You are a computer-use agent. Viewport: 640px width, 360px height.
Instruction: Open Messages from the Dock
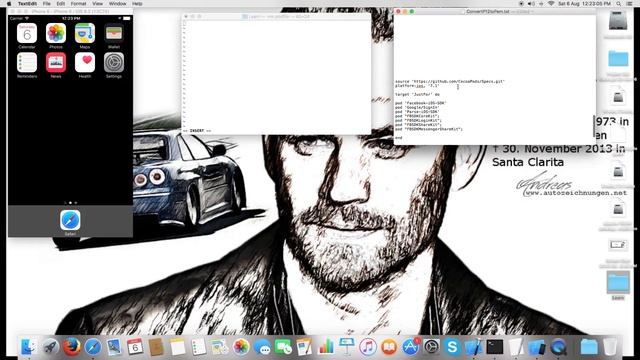pyautogui.click(x=262, y=347)
